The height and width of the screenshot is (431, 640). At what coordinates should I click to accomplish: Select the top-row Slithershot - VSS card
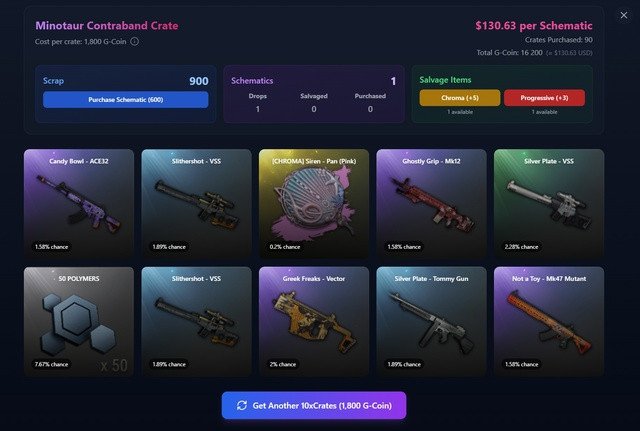click(196, 204)
